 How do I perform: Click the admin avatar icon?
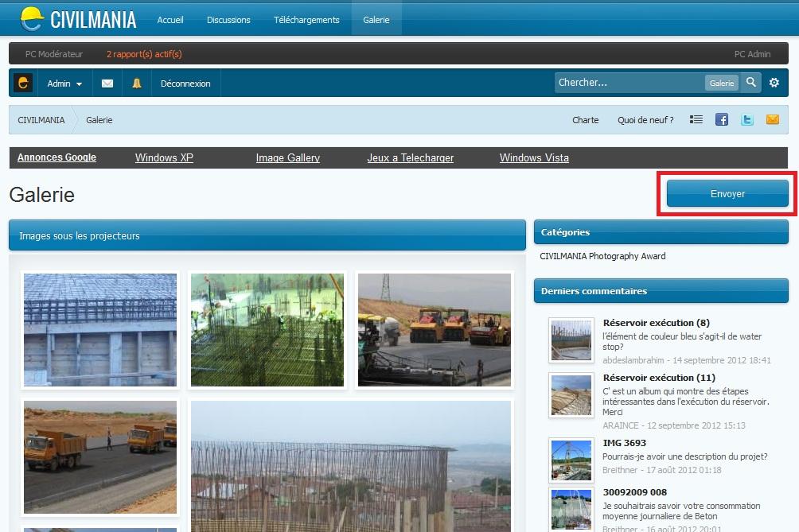tap(23, 83)
